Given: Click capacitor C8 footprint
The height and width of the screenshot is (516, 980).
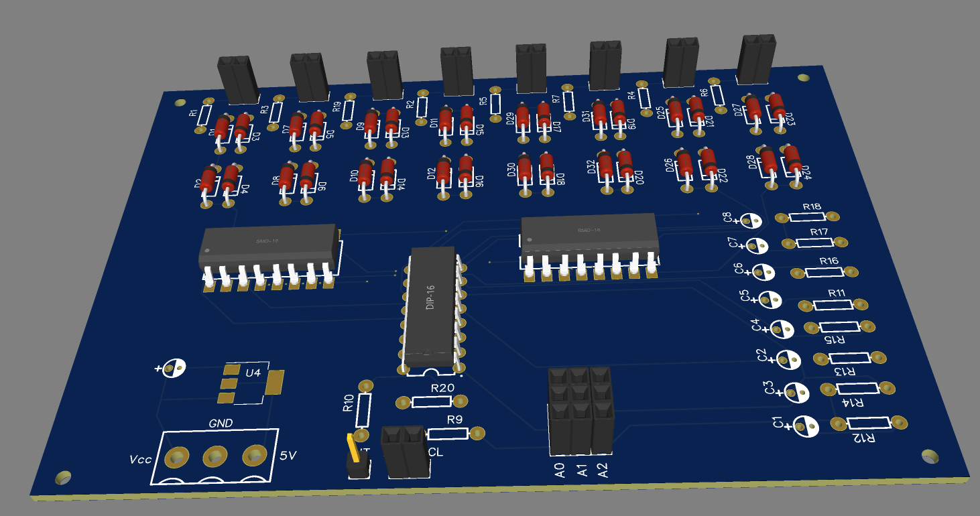Looking at the screenshot, I should [752, 220].
